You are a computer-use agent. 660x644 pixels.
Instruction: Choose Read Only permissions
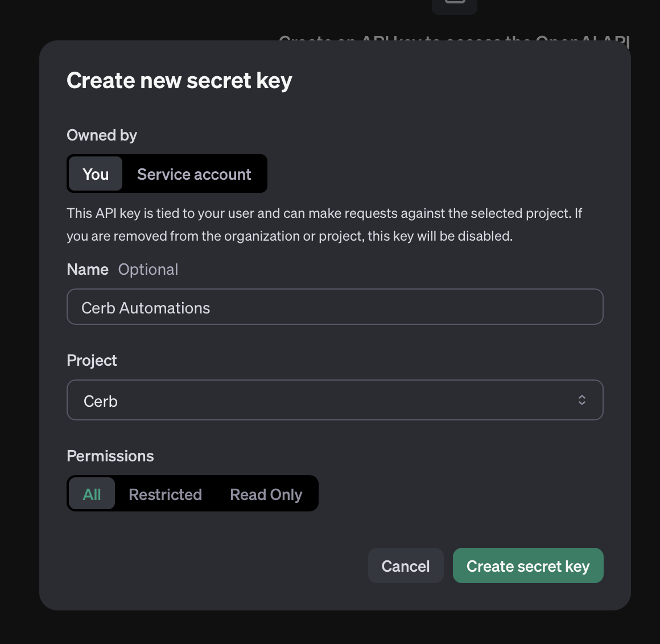pos(266,494)
